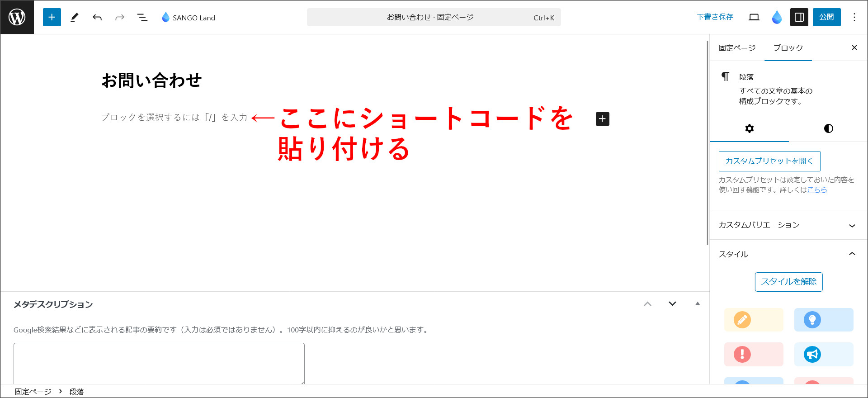The image size is (868, 398).
Task: Open the document overview list icon
Action: pyautogui.click(x=142, y=17)
